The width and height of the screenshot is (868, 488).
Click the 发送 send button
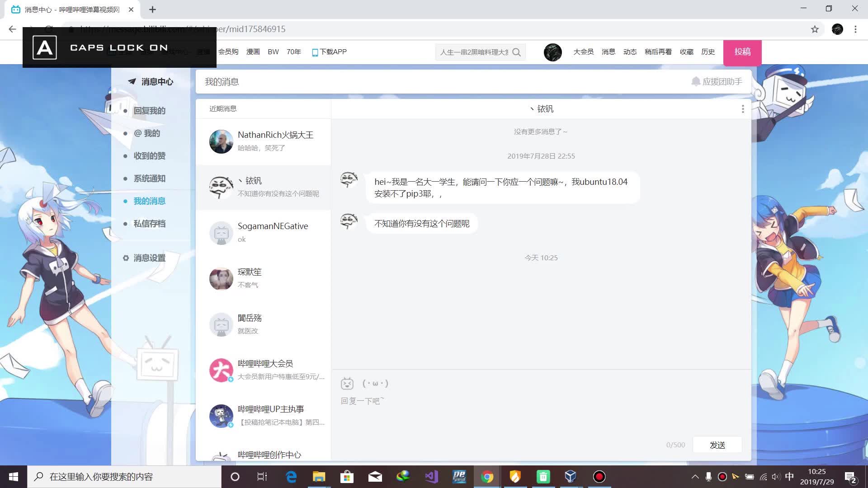717,445
